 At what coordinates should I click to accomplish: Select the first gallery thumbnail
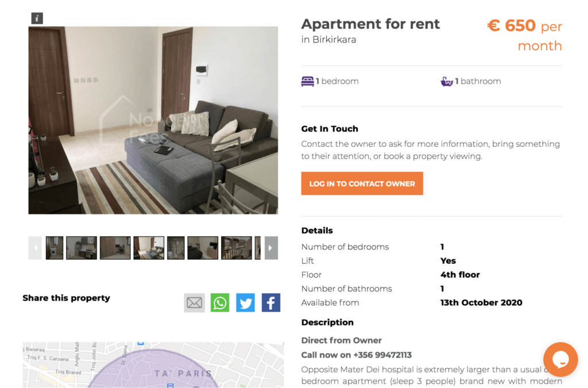click(55, 248)
